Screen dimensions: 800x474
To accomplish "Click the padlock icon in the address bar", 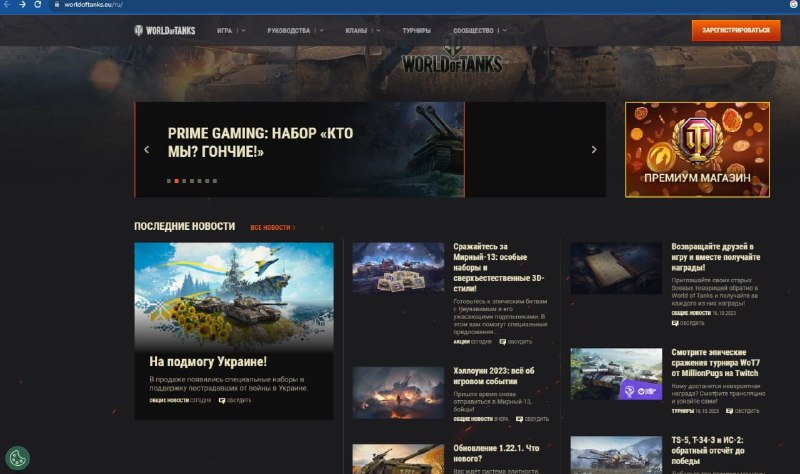I will (57, 4).
